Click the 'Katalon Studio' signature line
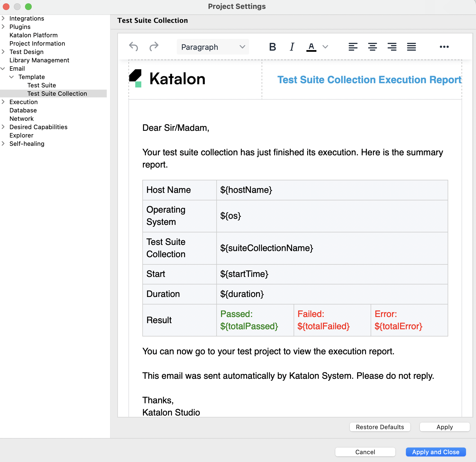Screen dimensions: 476x462 171,412
